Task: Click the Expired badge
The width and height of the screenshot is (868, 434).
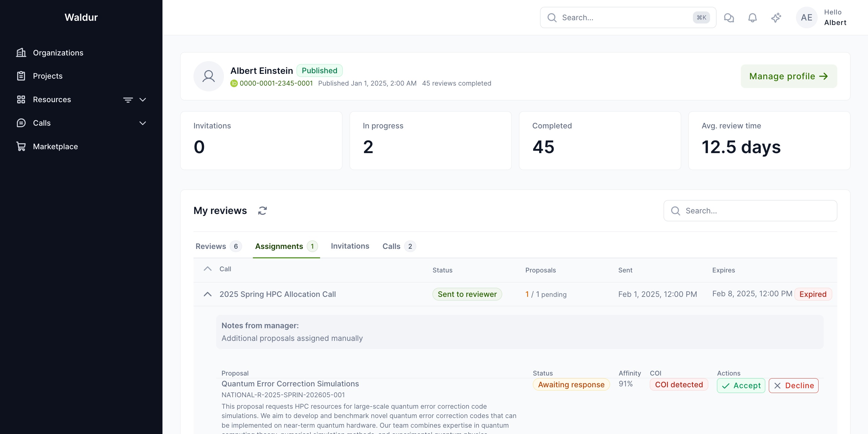Action: [x=813, y=294]
